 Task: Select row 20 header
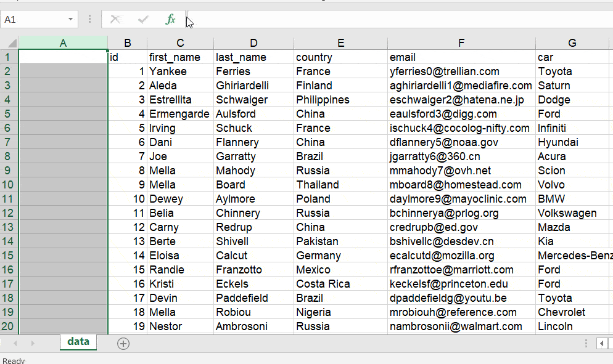point(9,326)
